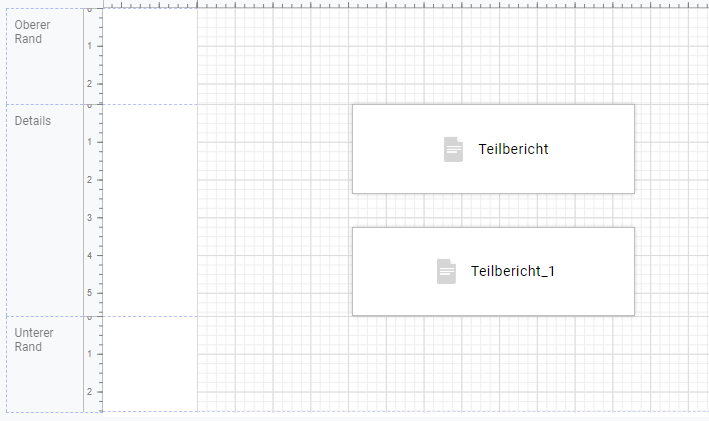
Task: Click the horizontal ruler at the top
Action: point(406,4)
